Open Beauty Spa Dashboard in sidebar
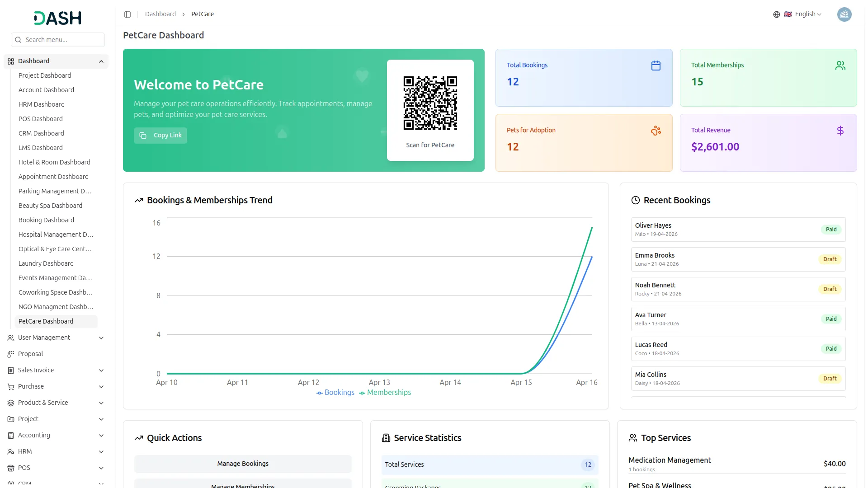 point(50,206)
